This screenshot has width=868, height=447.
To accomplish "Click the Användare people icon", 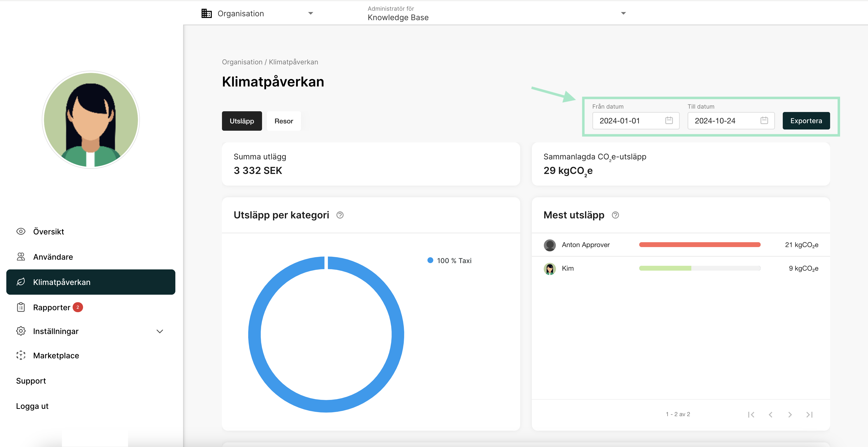I will coord(21,257).
